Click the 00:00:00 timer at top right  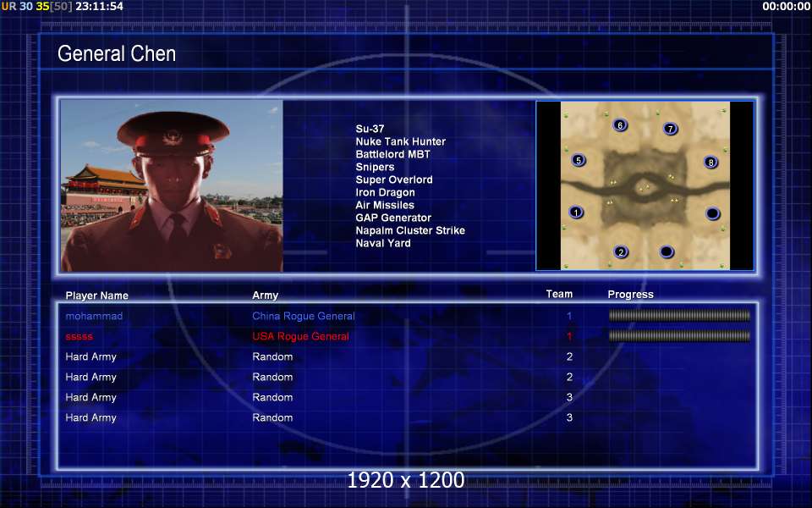coord(786,7)
